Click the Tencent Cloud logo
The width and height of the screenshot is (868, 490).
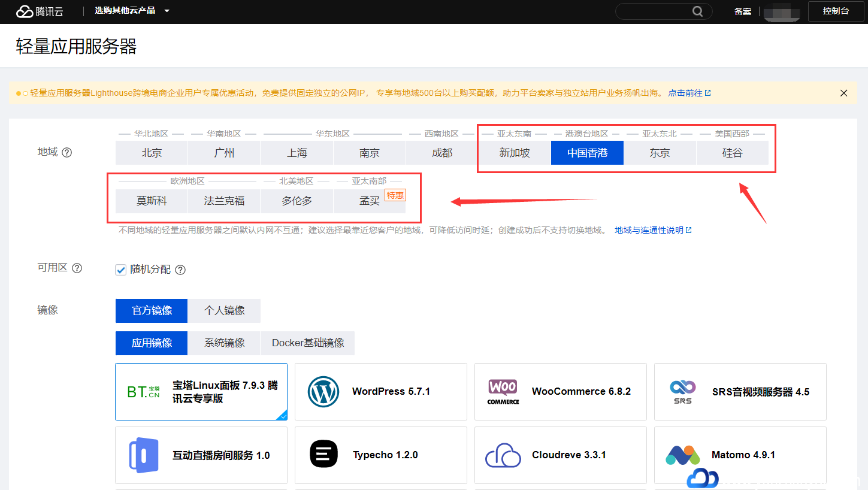pyautogui.click(x=40, y=11)
